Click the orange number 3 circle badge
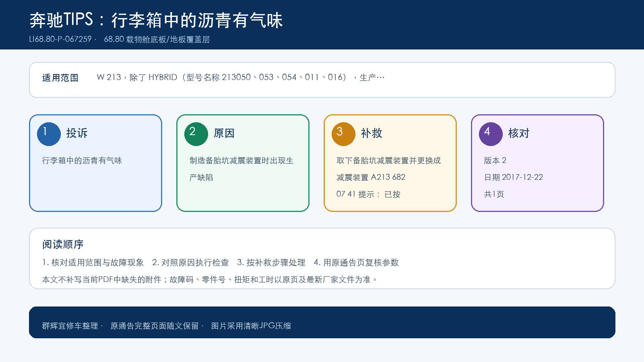The image size is (644, 362). point(343,134)
